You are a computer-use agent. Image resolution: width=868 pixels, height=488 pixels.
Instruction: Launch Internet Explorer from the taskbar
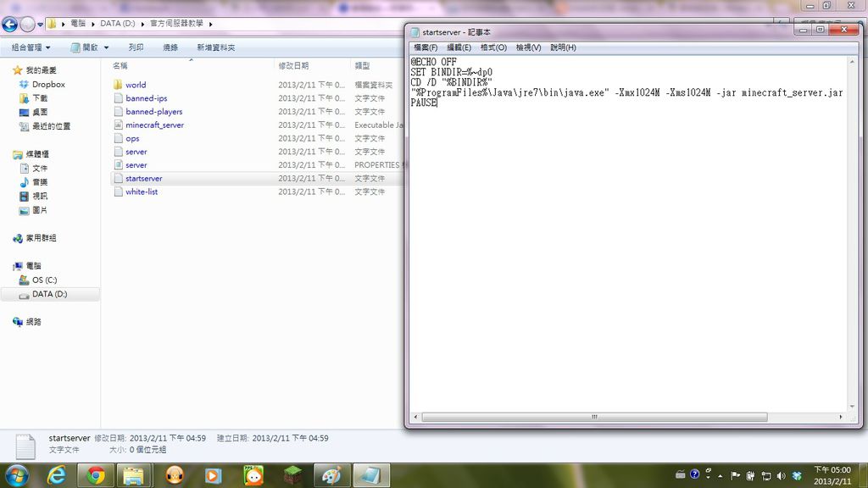56,475
